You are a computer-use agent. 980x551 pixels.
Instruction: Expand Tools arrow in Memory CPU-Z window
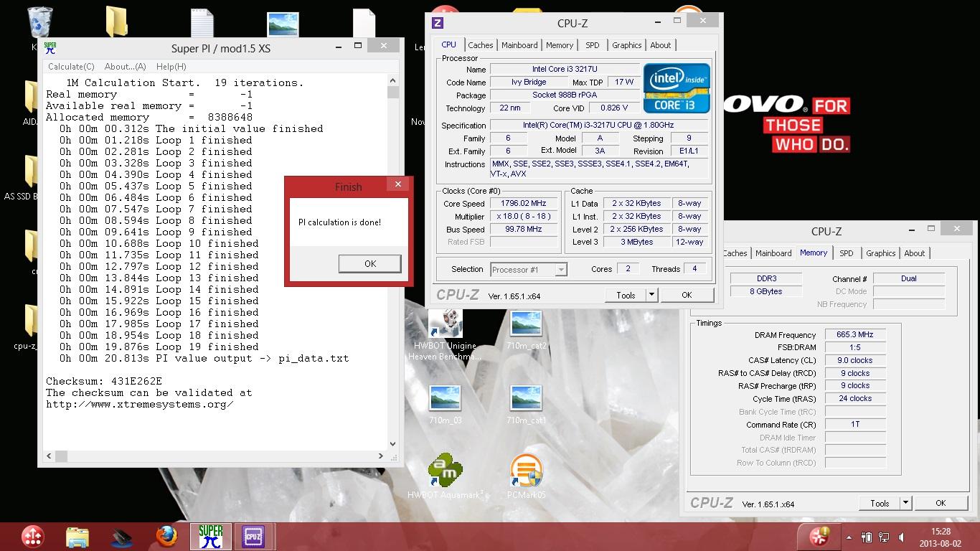(905, 503)
